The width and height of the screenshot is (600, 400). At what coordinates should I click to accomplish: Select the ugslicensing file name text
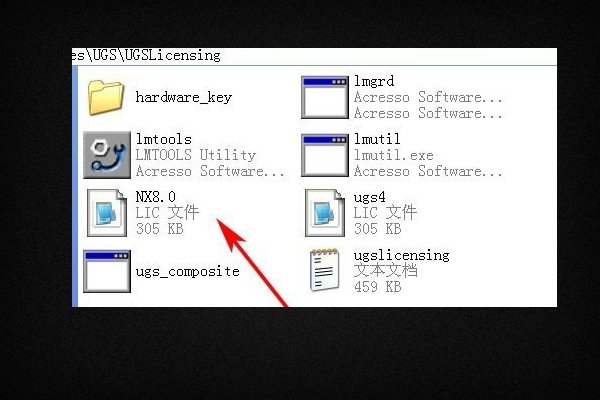pyautogui.click(x=401, y=255)
